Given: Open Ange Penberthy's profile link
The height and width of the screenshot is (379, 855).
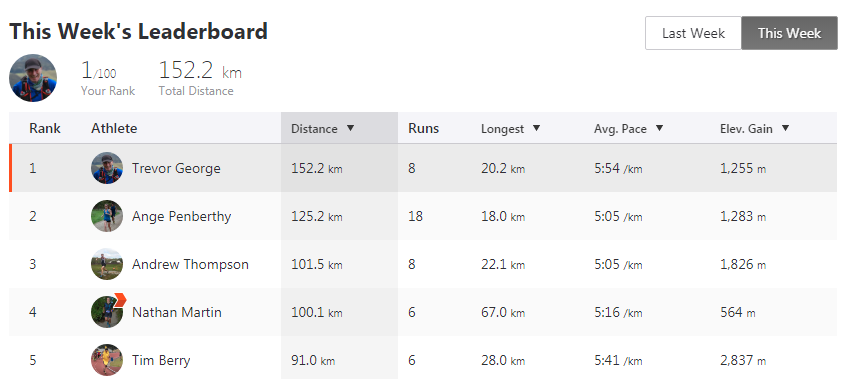Looking at the screenshot, I should coord(182,216).
